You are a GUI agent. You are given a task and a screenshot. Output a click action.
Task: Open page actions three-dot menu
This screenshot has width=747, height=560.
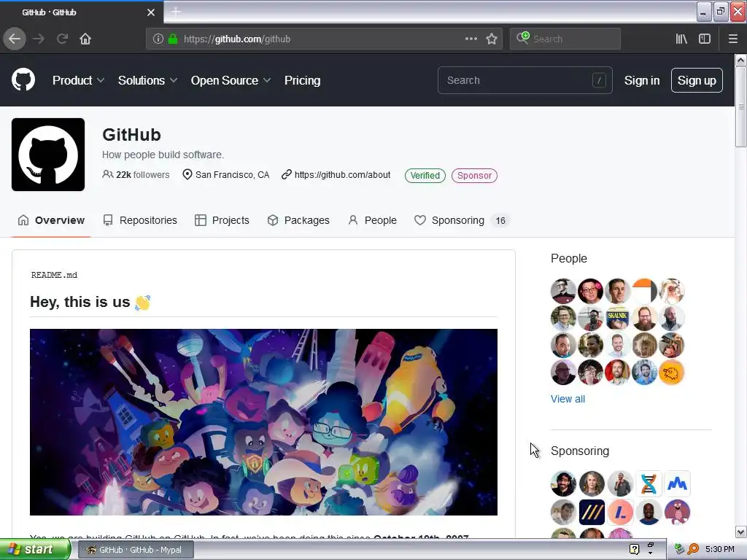coord(471,39)
